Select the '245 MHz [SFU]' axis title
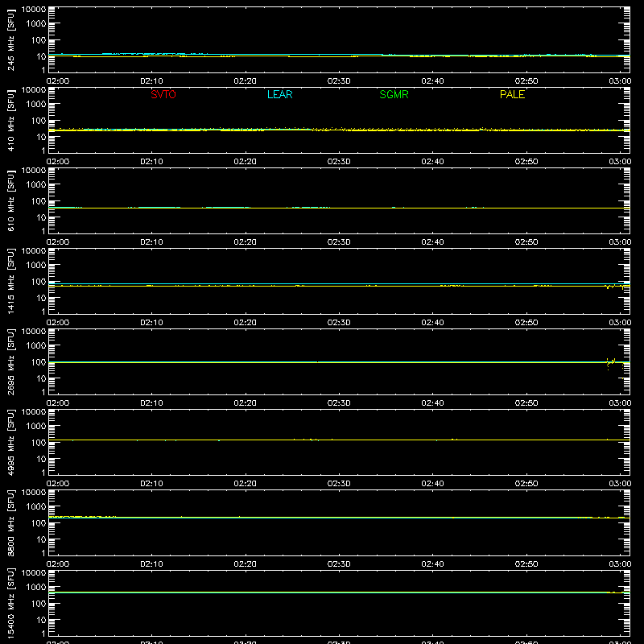This screenshot has width=644, height=644. pos(10,39)
